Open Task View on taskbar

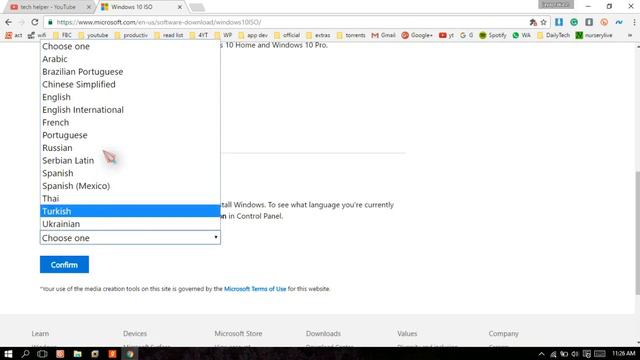42,354
